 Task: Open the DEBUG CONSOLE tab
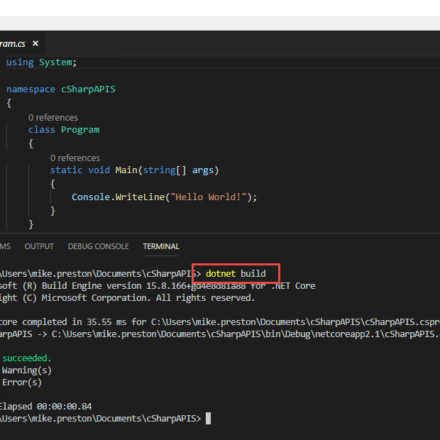point(98,246)
